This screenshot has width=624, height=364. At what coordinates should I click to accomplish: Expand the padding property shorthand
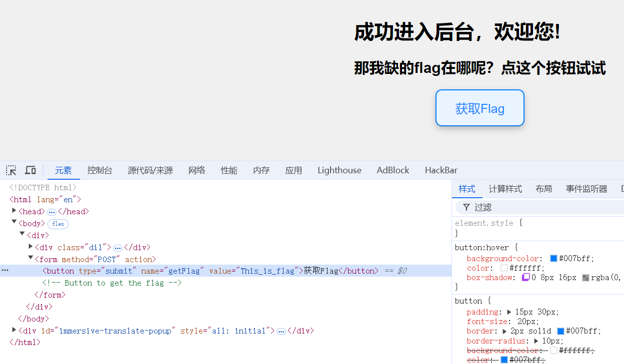point(509,312)
